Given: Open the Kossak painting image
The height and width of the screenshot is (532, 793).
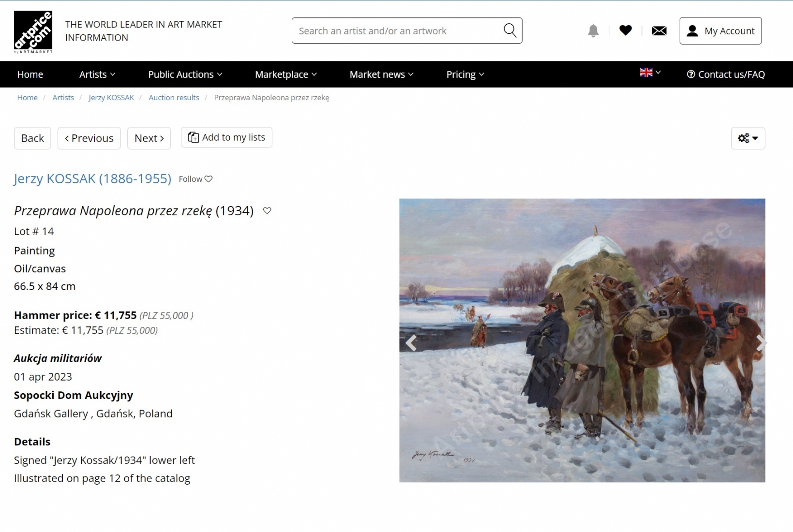Looking at the screenshot, I should 582,340.
